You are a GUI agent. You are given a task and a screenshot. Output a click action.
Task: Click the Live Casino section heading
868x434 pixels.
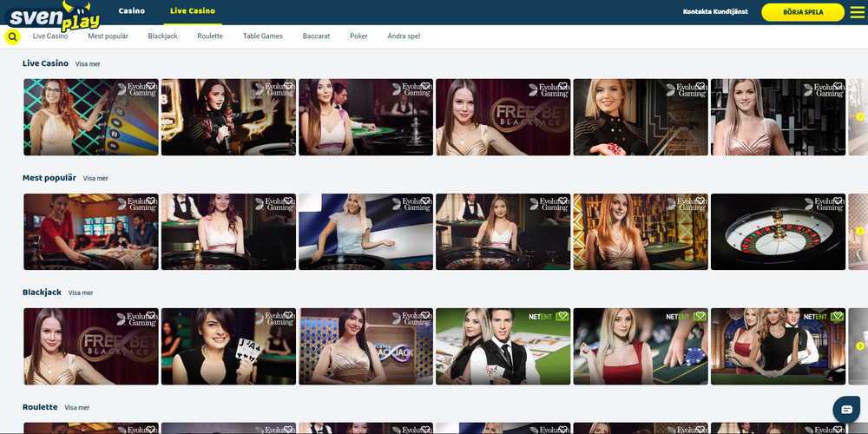pos(45,63)
